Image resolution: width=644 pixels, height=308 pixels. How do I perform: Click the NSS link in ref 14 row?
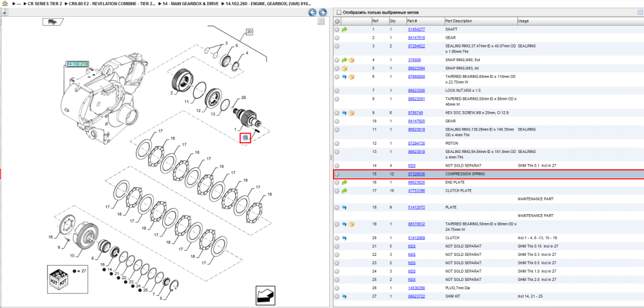pyautogui.click(x=412, y=165)
